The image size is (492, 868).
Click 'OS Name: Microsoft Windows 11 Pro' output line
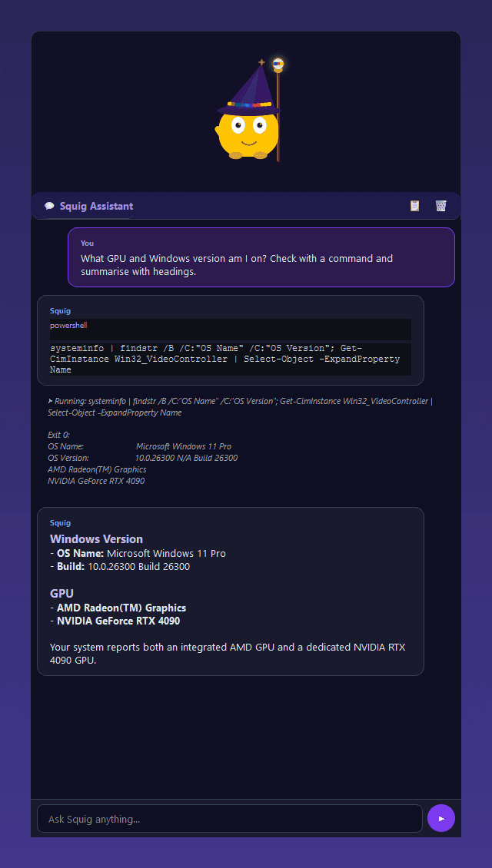140,446
